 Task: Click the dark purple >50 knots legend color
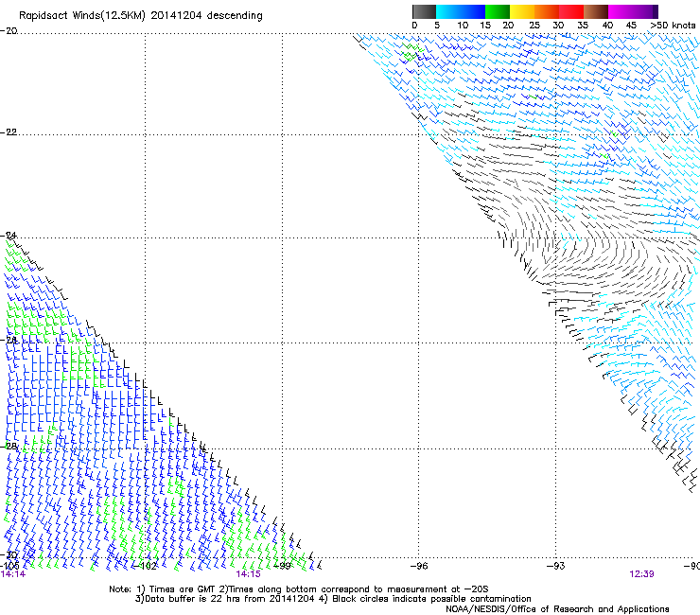[x=655, y=11]
